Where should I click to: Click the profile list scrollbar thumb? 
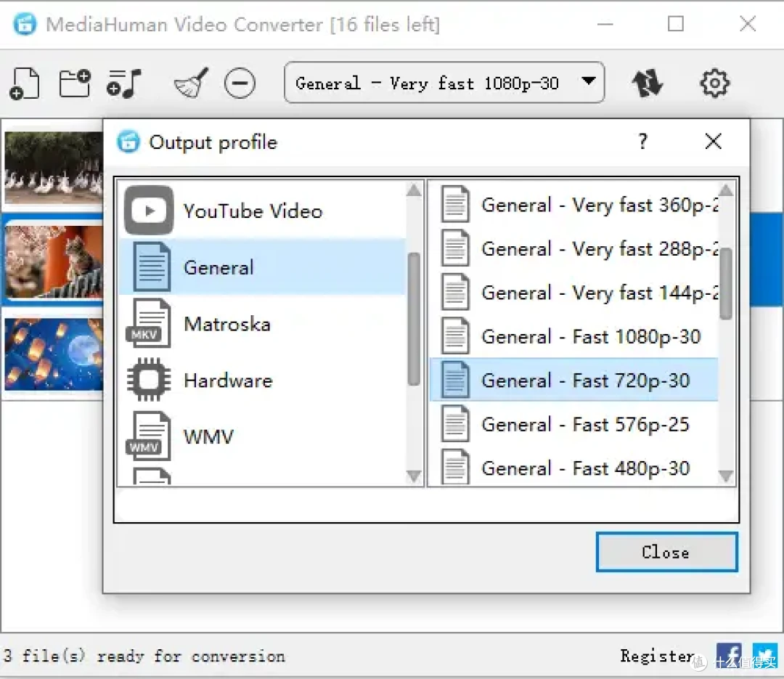[x=726, y=284]
